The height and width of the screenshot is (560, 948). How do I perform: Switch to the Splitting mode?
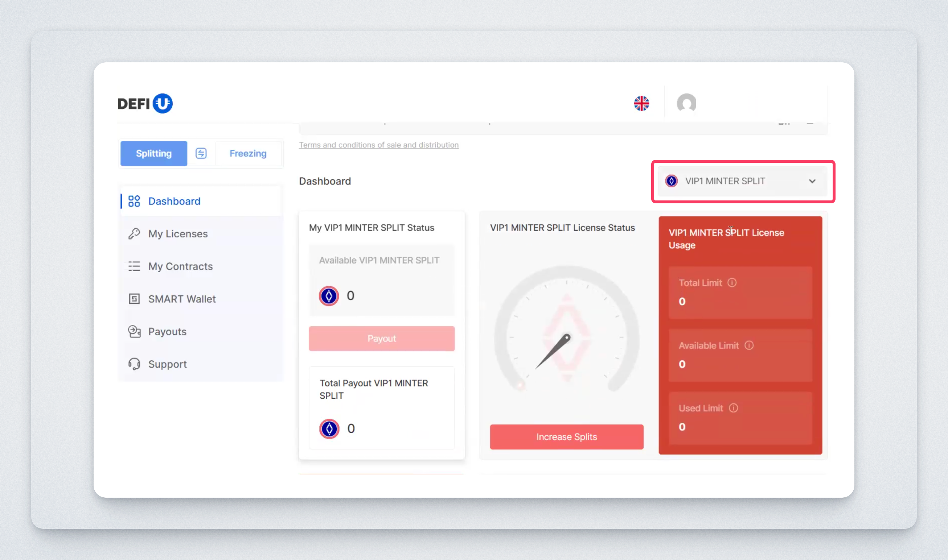154,153
